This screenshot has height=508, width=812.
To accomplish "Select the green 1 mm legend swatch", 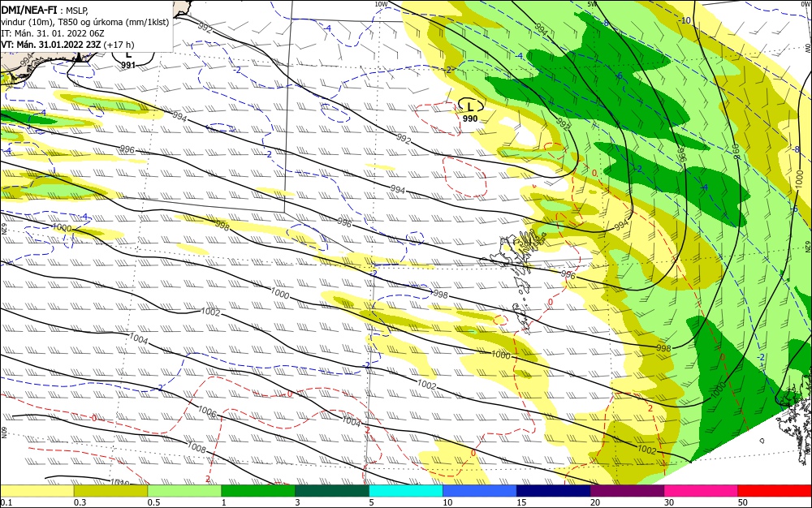I will tap(258, 491).
